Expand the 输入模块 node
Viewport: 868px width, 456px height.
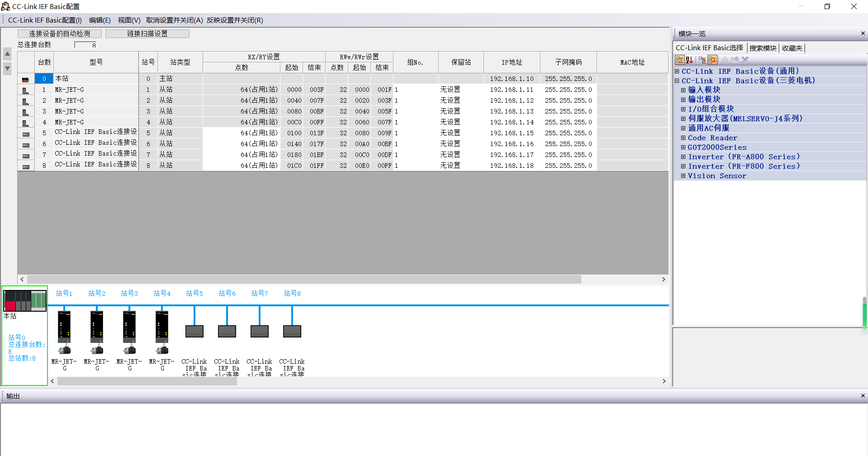point(683,90)
